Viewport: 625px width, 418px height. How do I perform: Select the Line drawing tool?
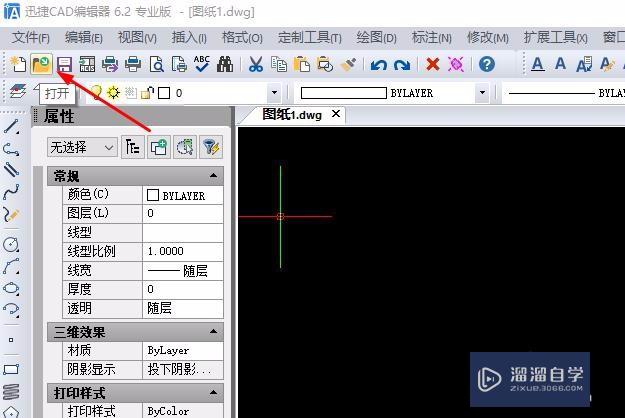point(12,127)
